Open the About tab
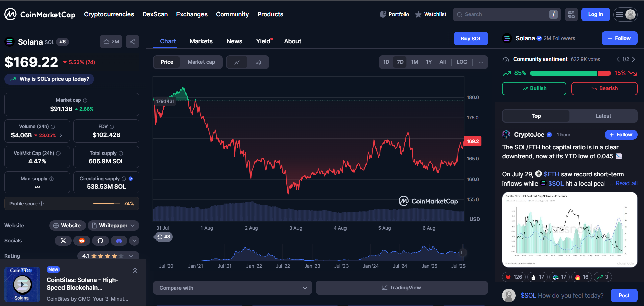Image resolution: width=644 pixels, height=306 pixels. pos(292,41)
